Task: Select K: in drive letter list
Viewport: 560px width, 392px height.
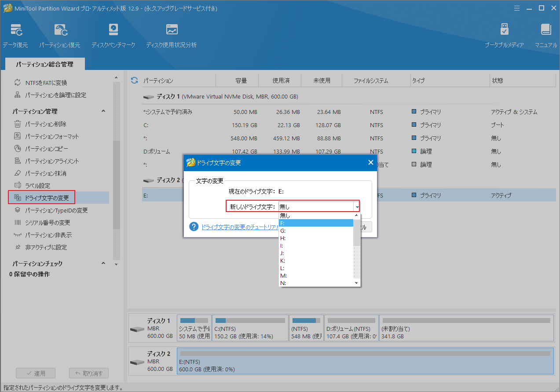Action: tap(316, 260)
